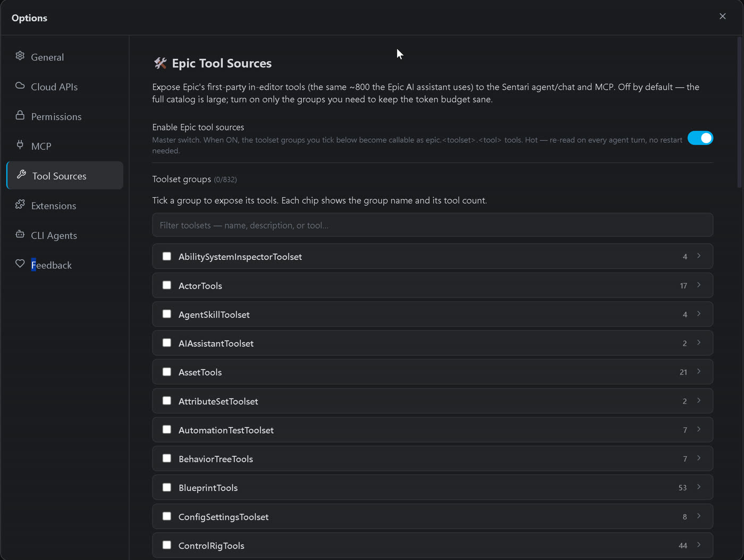This screenshot has height=560, width=744.
Task: Disable the Enable Epic tool sources switch
Action: tap(700, 138)
